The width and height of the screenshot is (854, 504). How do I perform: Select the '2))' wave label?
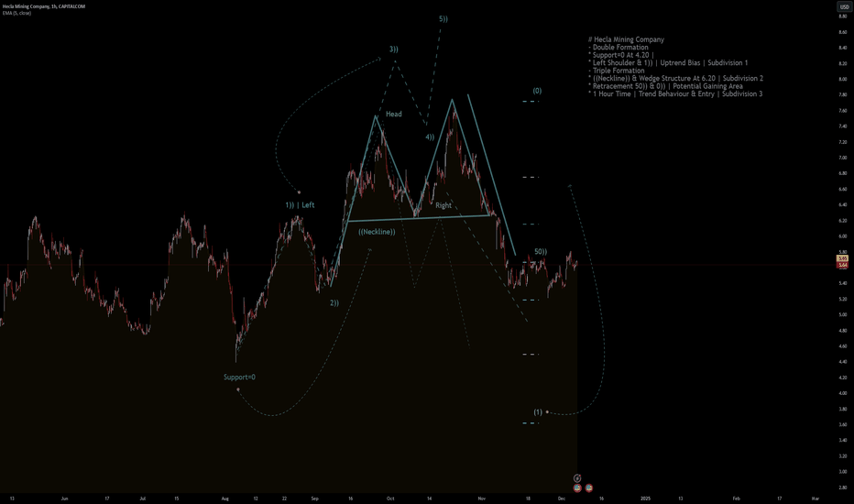coord(334,303)
